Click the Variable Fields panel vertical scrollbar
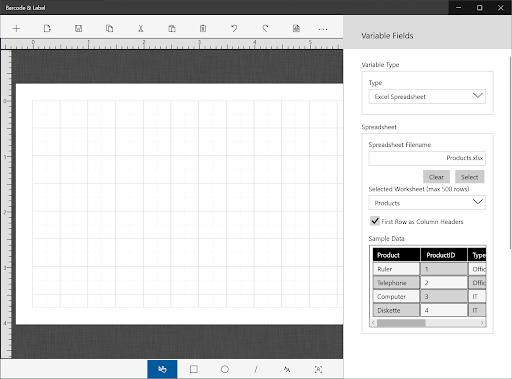Screen dimensions: 512x379 510,153
